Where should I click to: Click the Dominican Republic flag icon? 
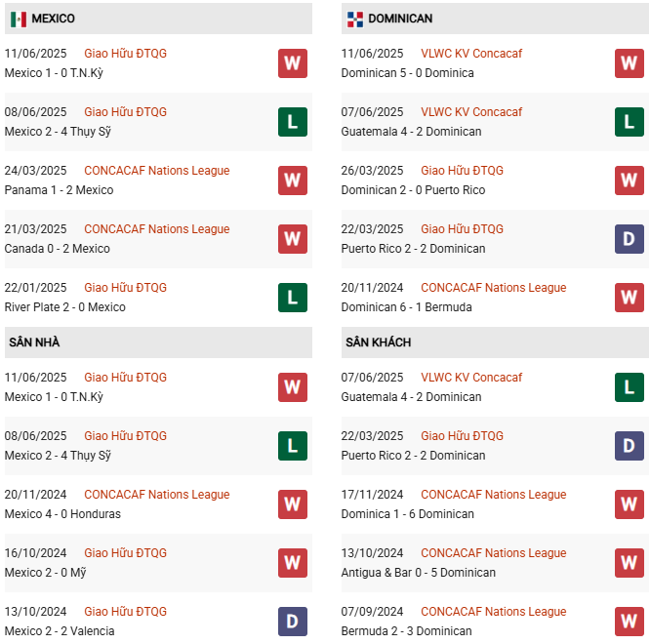[x=354, y=19]
